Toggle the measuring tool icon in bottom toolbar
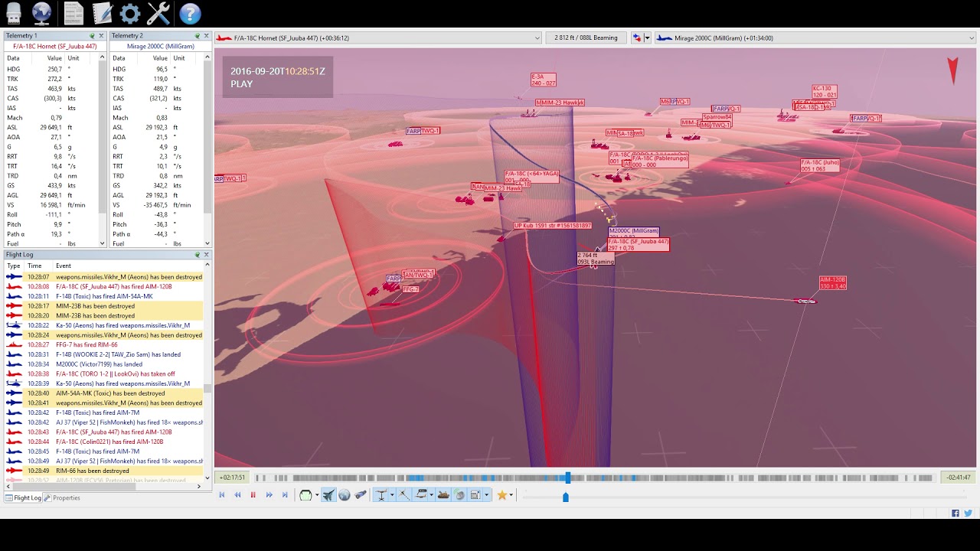The image size is (980, 551). (x=403, y=495)
